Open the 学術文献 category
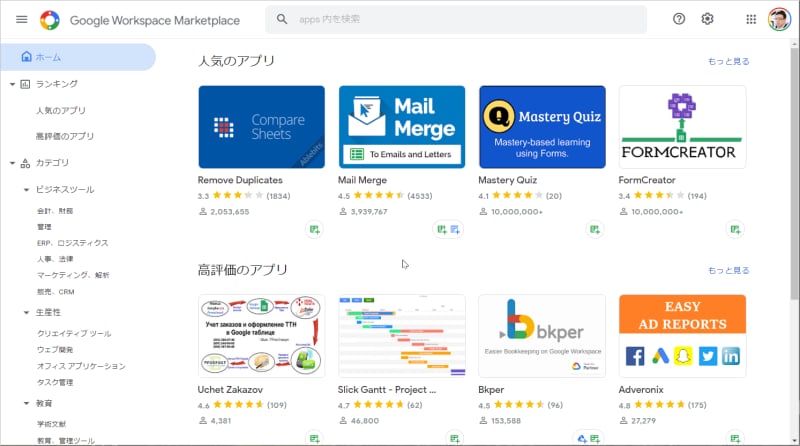This screenshot has width=800, height=446. click(52, 424)
